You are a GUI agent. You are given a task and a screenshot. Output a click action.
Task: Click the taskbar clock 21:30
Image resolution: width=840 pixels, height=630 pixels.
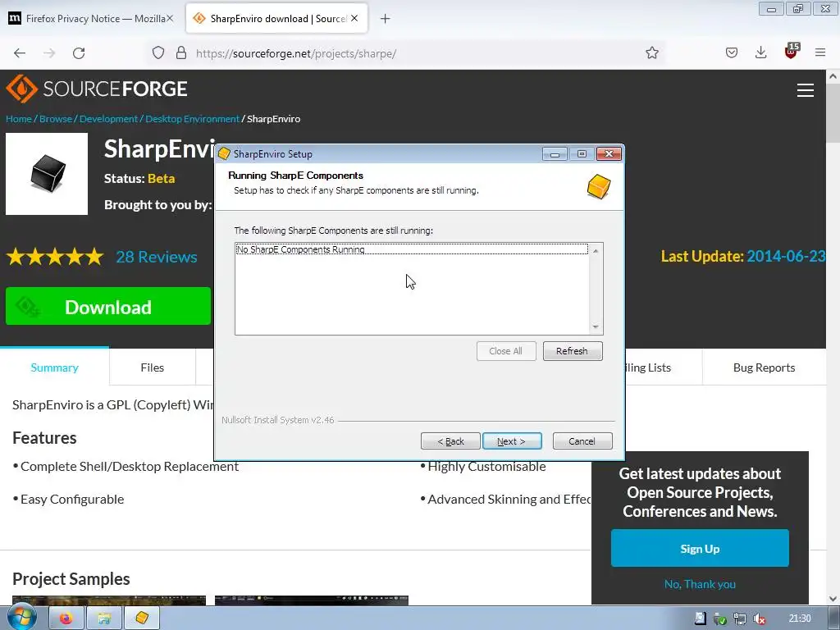800,619
